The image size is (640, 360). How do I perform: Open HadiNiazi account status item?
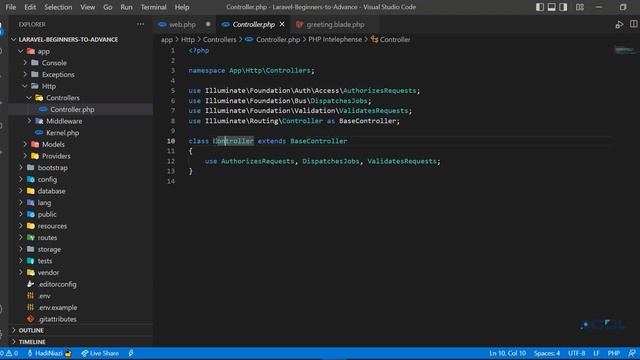tap(49, 353)
